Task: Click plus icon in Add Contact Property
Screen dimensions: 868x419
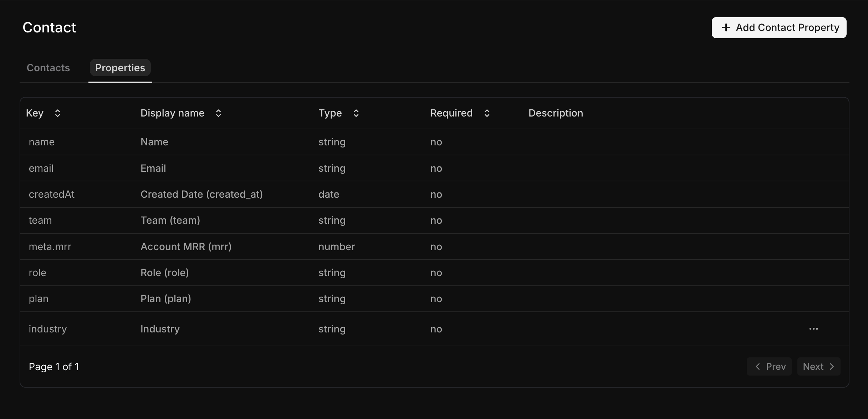Action: click(726, 27)
